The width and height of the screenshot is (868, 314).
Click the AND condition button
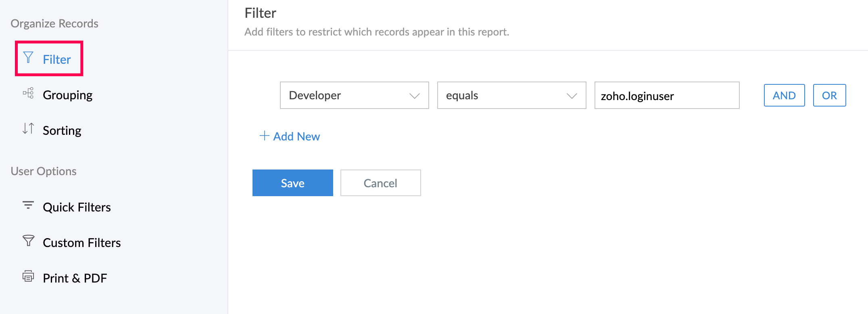click(x=784, y=96)
